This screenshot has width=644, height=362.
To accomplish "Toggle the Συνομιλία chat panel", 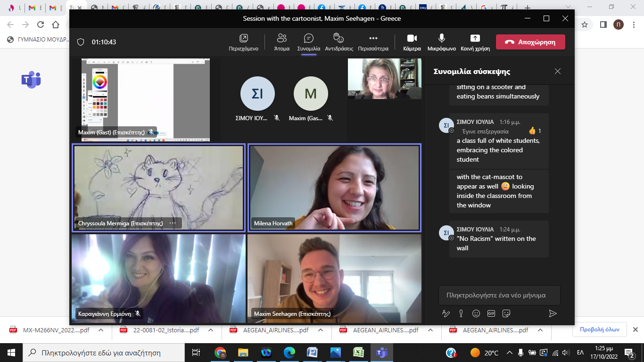I will tap(309, 42).
